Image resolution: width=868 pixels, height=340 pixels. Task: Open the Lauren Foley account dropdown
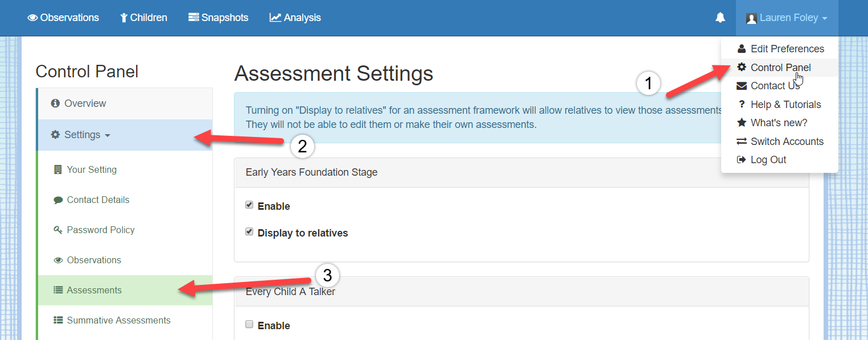point(787,18)
